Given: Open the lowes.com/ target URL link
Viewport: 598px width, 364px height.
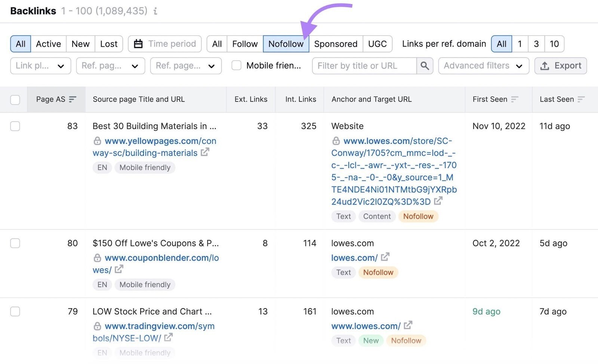Looking at the screenshot, I should 354,258.
